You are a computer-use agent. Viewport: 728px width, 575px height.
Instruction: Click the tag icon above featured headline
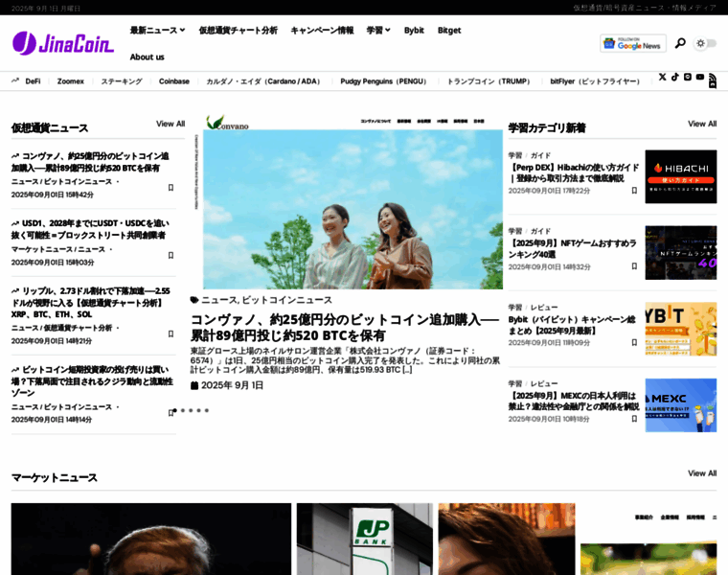(x=194, y=300)
